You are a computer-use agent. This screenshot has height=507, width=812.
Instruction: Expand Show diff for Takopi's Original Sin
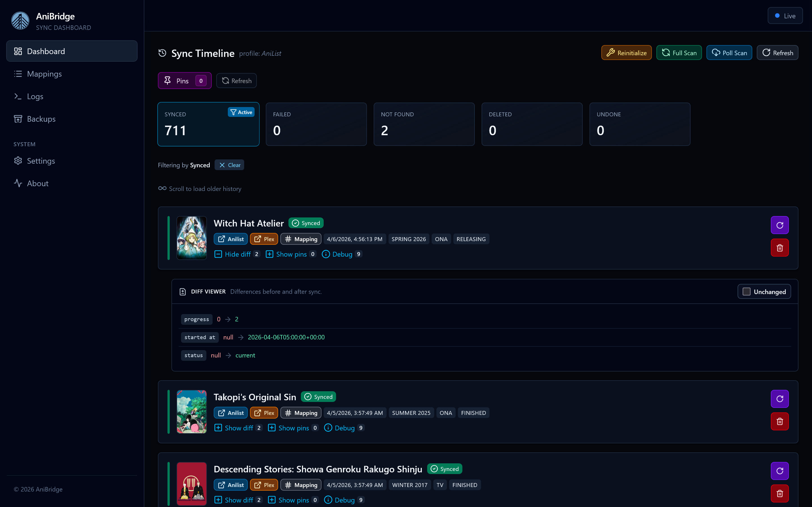pos(238,428)
